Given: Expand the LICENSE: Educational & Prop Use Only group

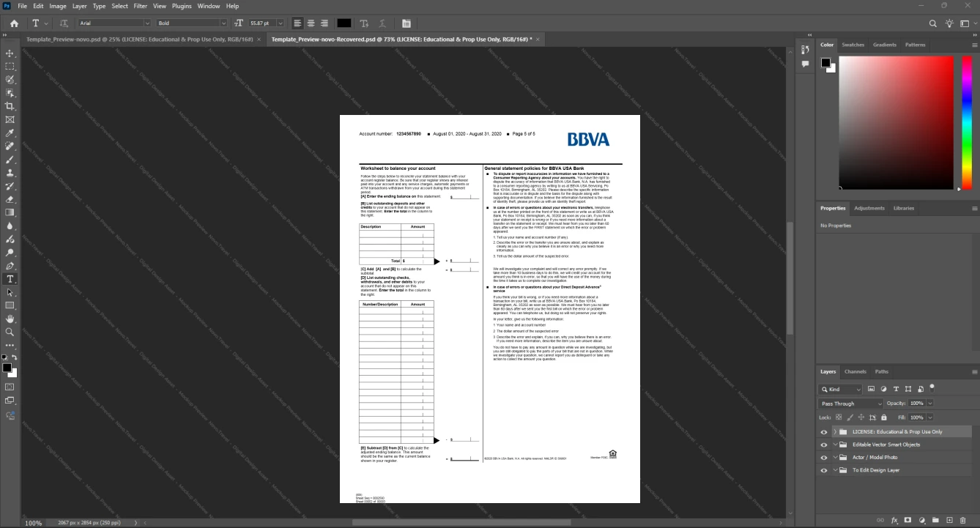Looking at the screenshot, I should pyautogui.click(x=835, y=432).
